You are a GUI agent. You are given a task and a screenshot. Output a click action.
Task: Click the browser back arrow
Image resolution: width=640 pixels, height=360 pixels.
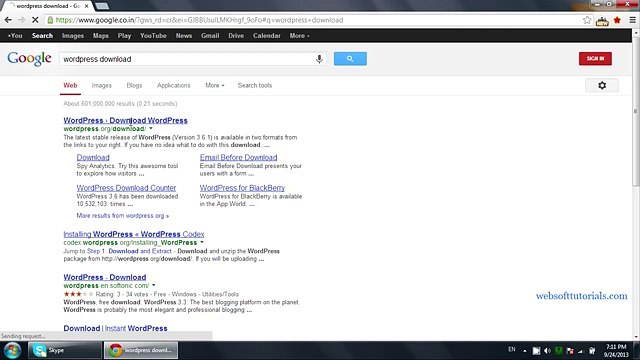tap(8, 20)
